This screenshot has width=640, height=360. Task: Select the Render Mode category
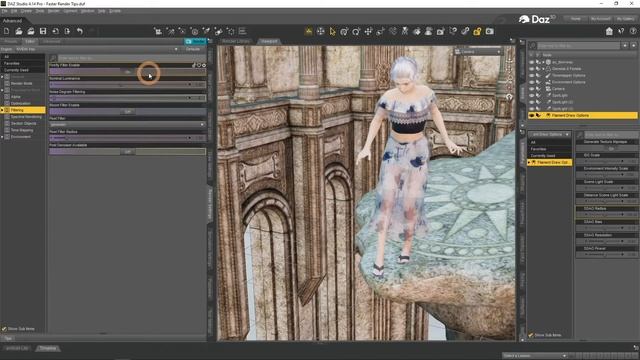[22, 83]
